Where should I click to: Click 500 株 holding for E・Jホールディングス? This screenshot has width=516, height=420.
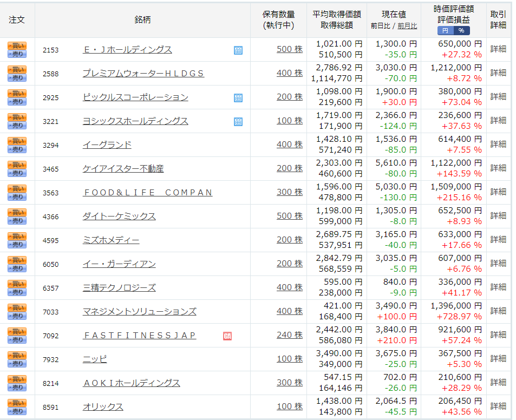pos(290,49)
